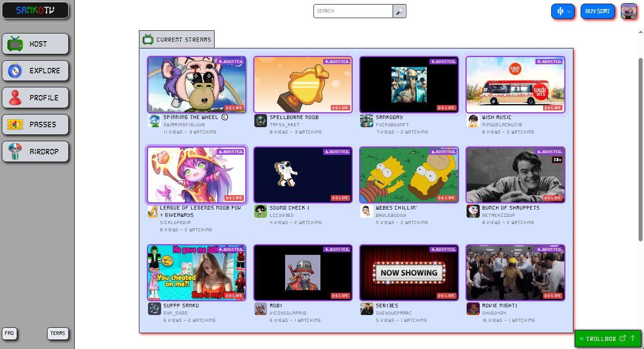The height and width of the screenshot is (349, 644).
Task: Go to the Explore section
Action: tap(35, 71)
